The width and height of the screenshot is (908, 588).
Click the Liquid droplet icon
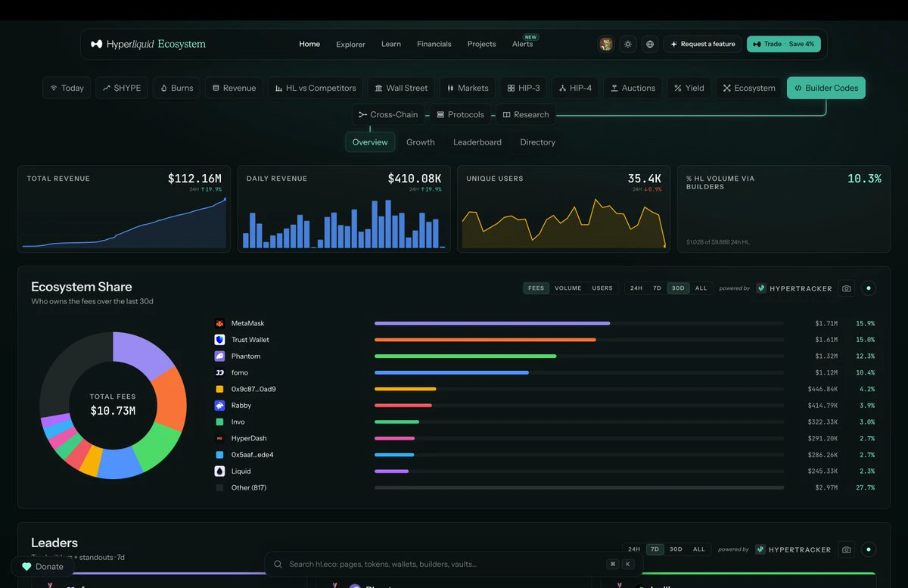tap(219, 471)
